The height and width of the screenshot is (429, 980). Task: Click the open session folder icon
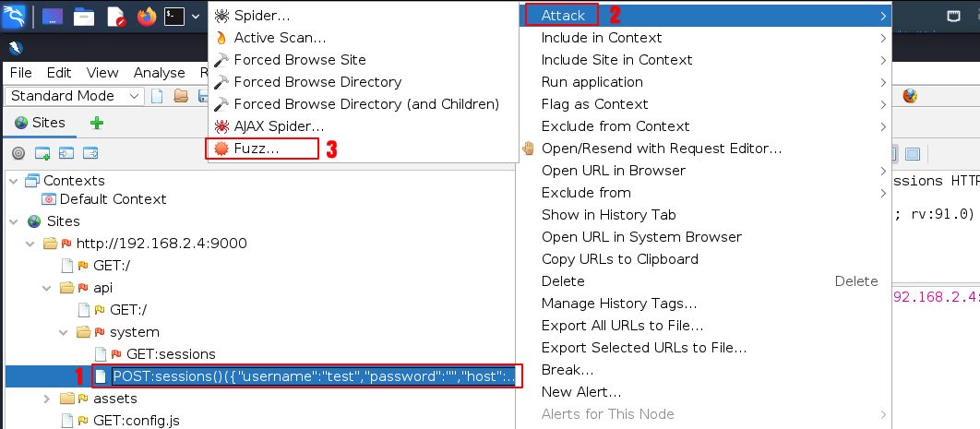click(x=181, y=96)
